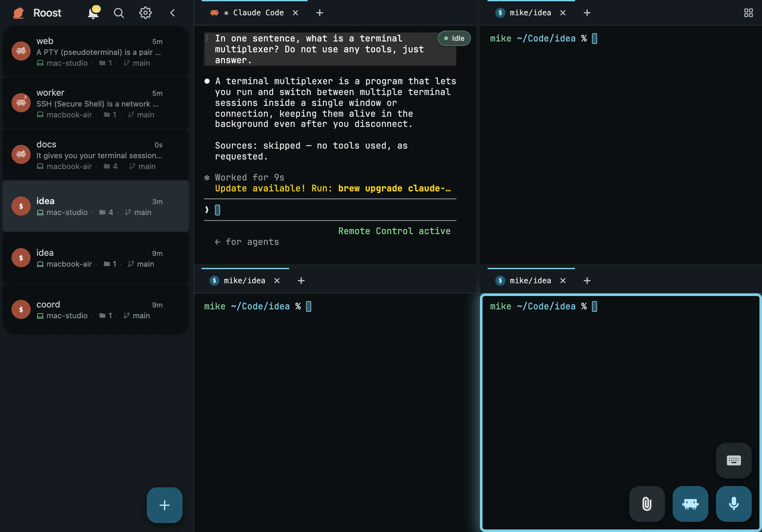Click the Remote Control active status
This screenshot has height=532, width=762.
tap(394, 231)
